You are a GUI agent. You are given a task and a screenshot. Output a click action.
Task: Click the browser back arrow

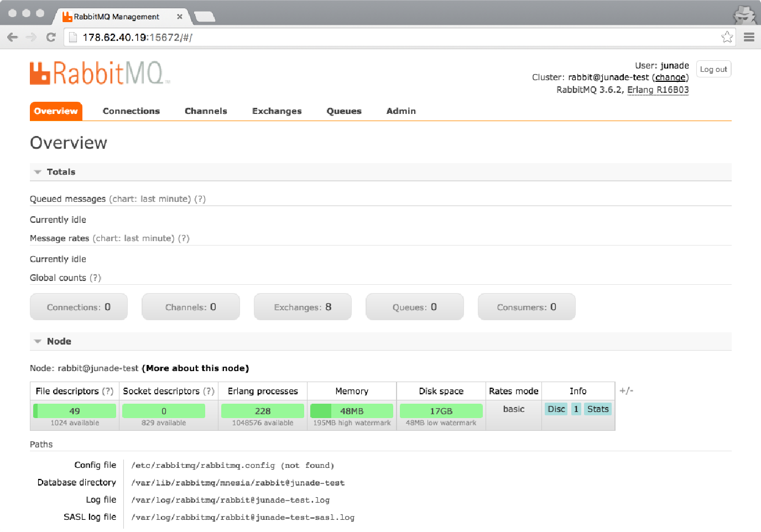[12, 37]
